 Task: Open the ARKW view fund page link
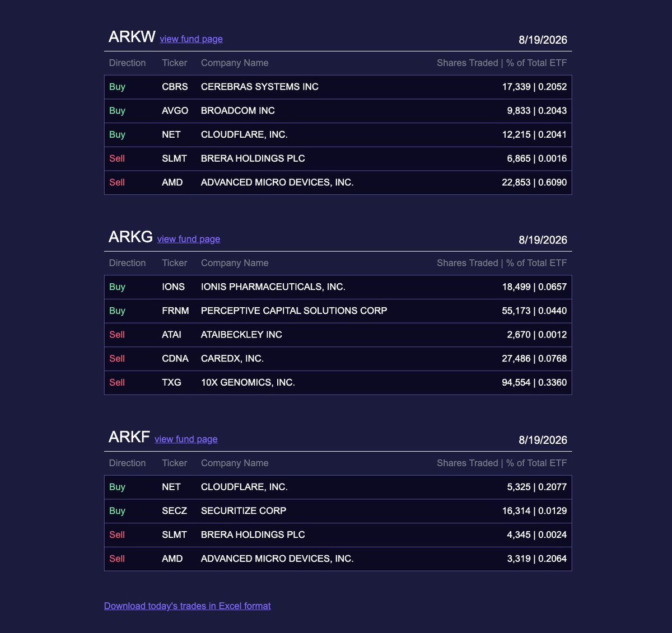click(191, 39)
